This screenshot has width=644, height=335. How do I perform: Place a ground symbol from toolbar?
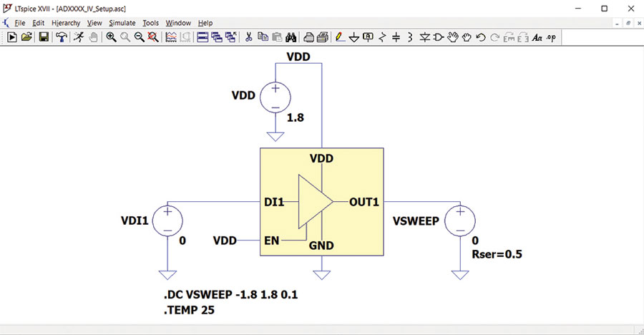coord(354,38)
